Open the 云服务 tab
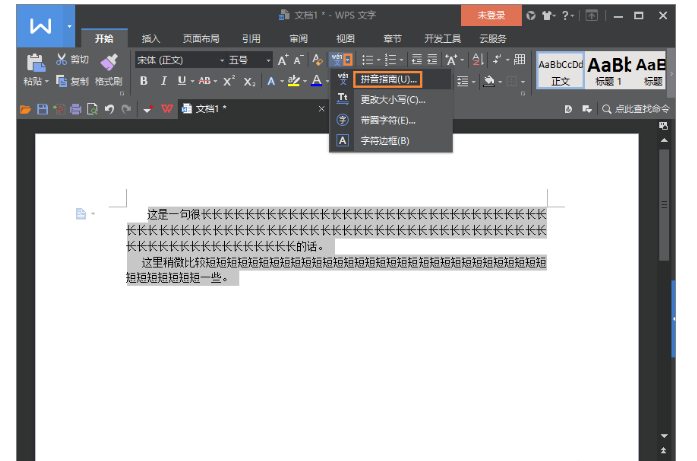Viewport: 697px width, 461px height. pyautogui.click(x=493, y=39)
